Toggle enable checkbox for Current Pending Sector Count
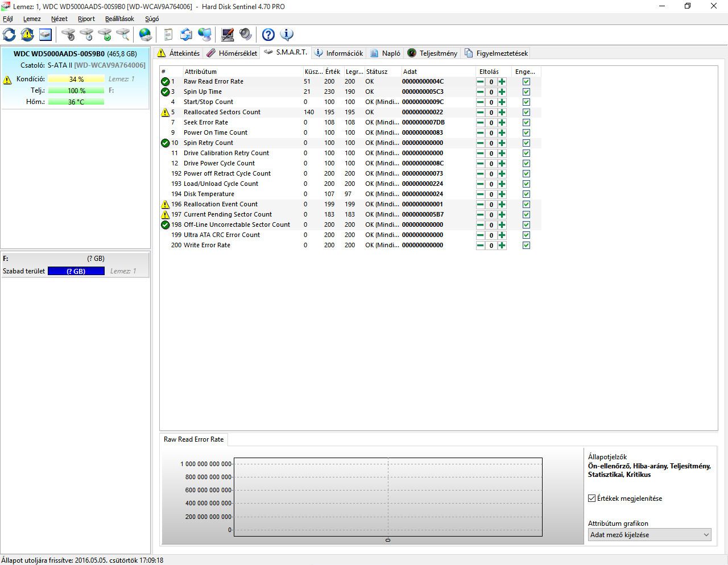The width and height of the screenshot is (728, 565). 526,215
